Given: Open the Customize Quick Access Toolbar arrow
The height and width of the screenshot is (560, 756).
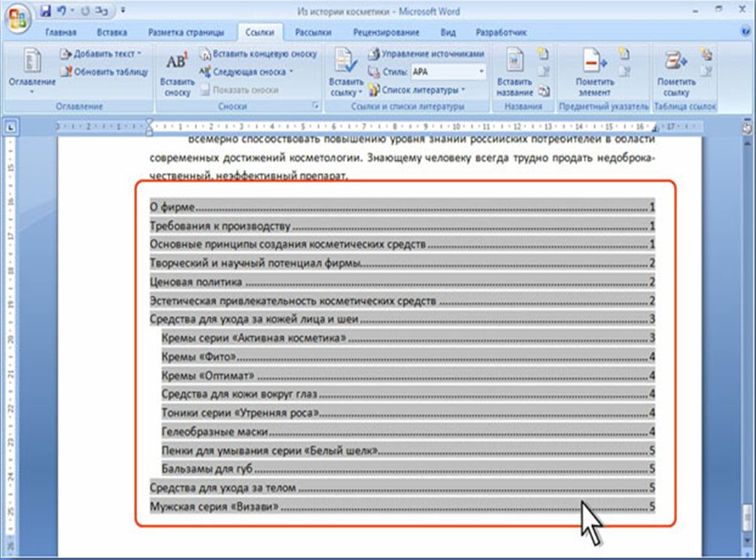Looking at the screenshot, I should point(123,10).
